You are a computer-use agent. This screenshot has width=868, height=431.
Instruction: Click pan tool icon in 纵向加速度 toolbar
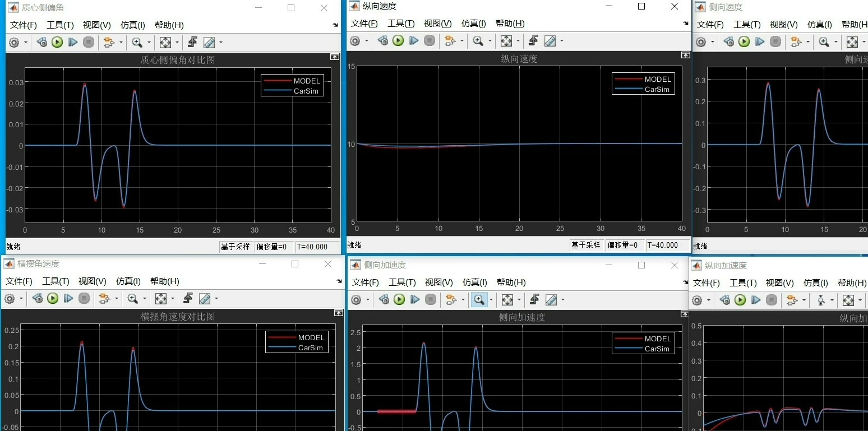coord(821,300)
